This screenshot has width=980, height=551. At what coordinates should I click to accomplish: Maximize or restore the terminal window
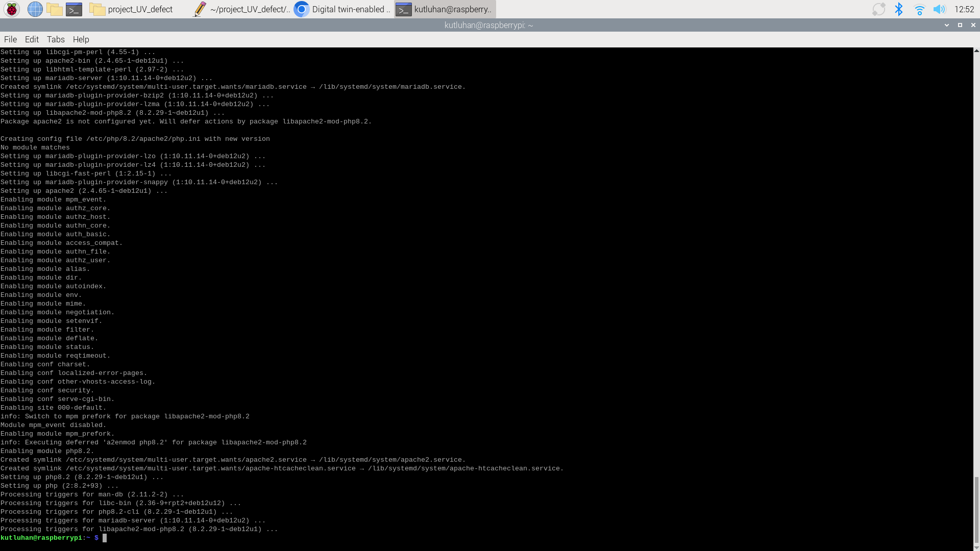pyautogui.click(x=960, y=25)
